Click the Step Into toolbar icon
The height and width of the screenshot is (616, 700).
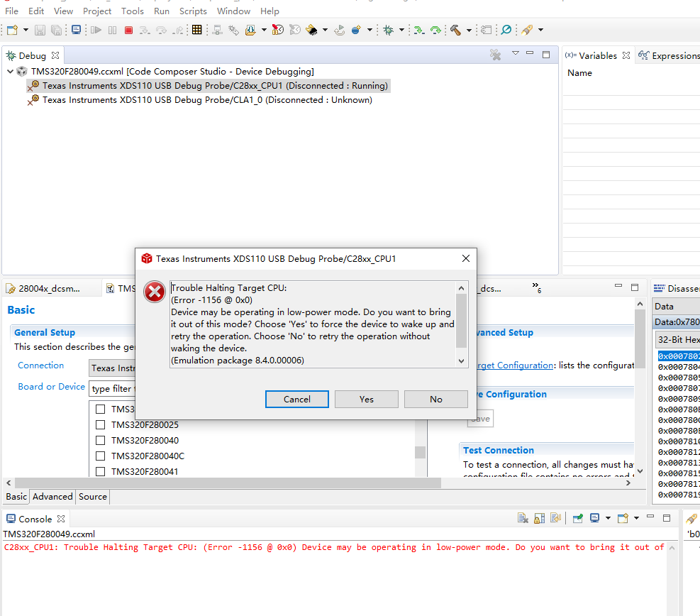(145, 30)
